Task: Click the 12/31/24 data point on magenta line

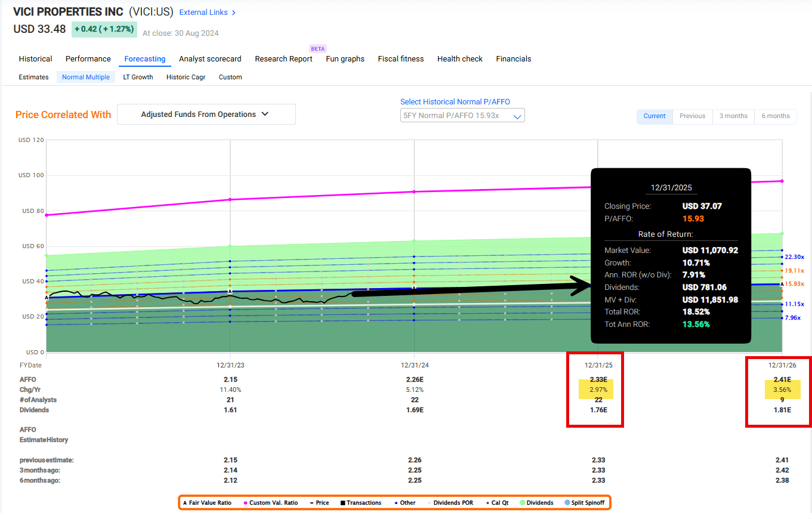Action: pyautogui.click(x=414, y=191)
